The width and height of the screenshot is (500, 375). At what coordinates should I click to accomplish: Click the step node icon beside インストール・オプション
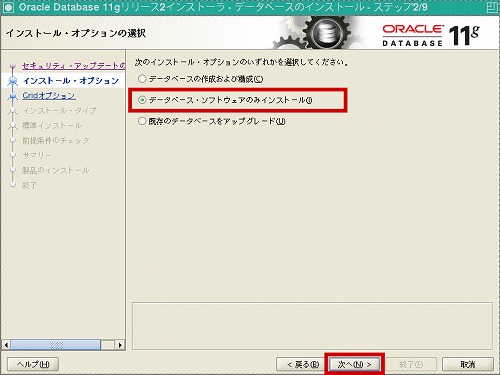click(13, 81)
